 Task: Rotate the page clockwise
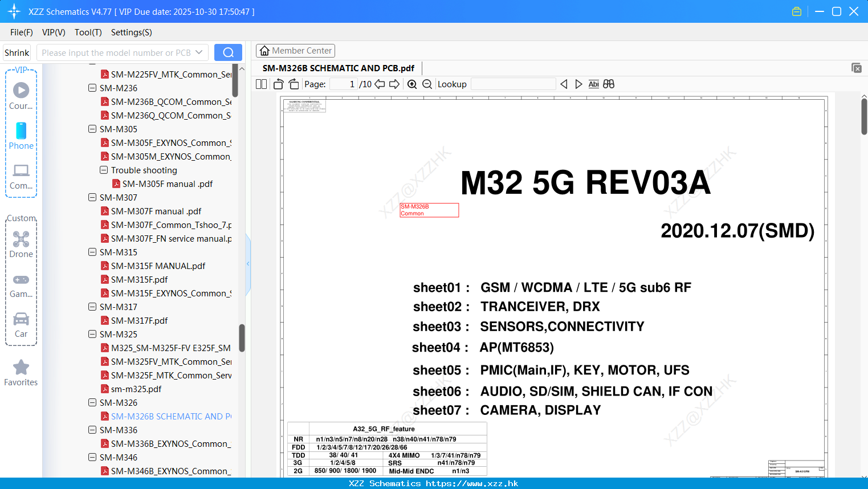[x=294, y=84]
